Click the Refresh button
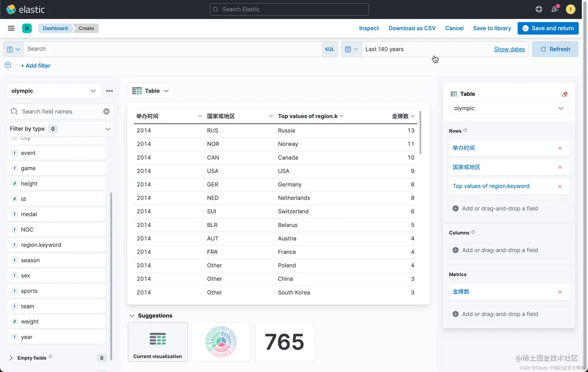Screen dimensions: 588x372 point(555,49)
